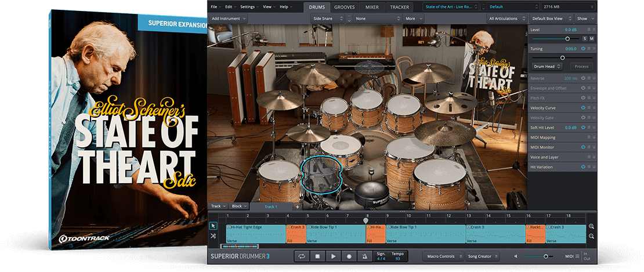Add a new track with plus icon

point(297,206)
